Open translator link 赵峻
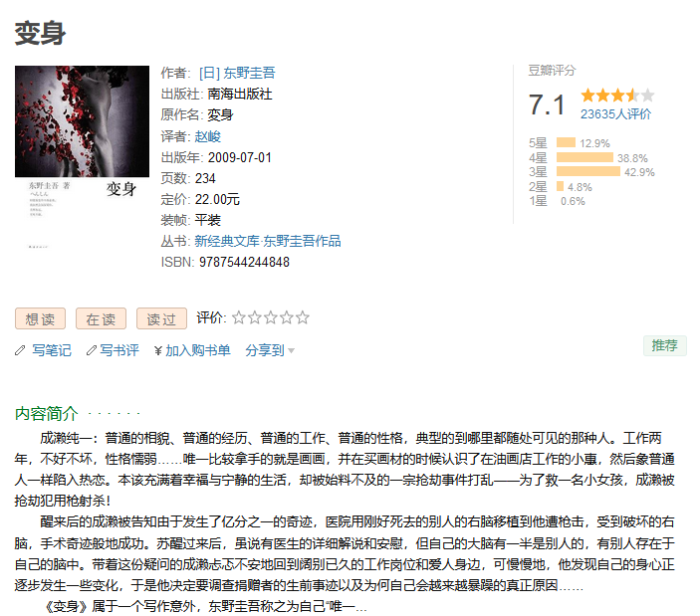The height and width of the screenshot is (616, 700). click(207, 136)
